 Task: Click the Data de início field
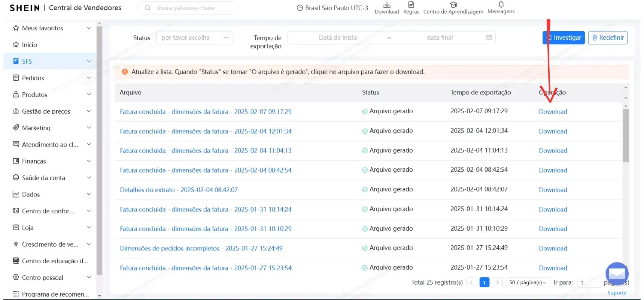pyautogui.click(x=338, y=37)
